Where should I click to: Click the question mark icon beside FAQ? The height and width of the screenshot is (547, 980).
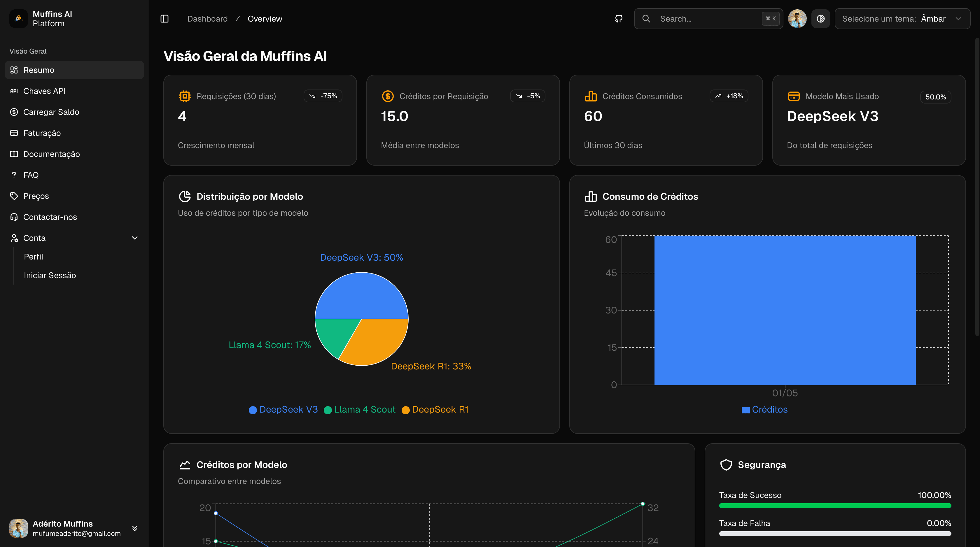[x=14, y=175]
